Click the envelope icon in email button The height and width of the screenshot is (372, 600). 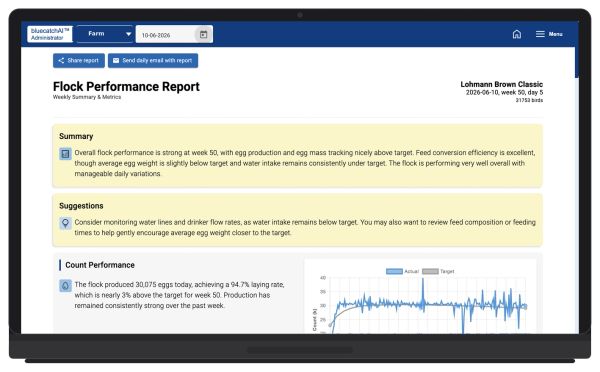coord(116,60)
